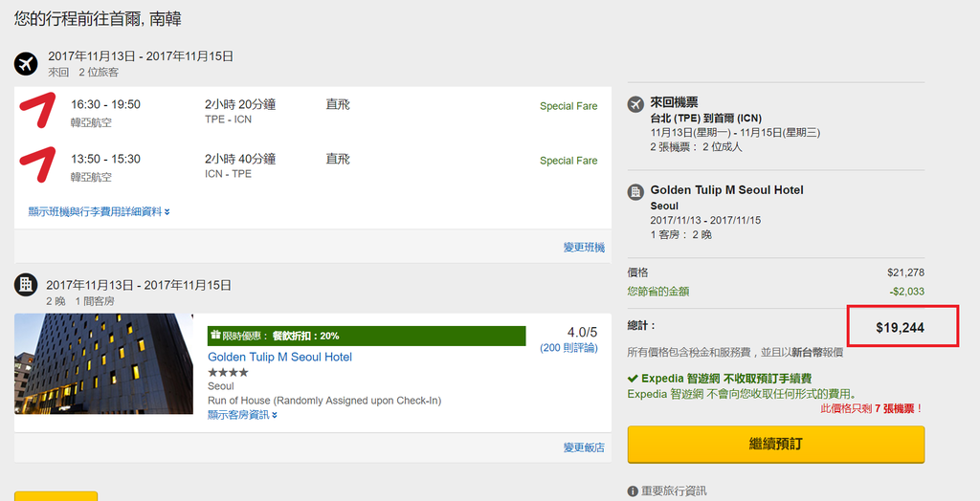The height and width of the screenshot is (501, 980).
Task: Click the four-star rating of the hotel
Action: (228, 372)
